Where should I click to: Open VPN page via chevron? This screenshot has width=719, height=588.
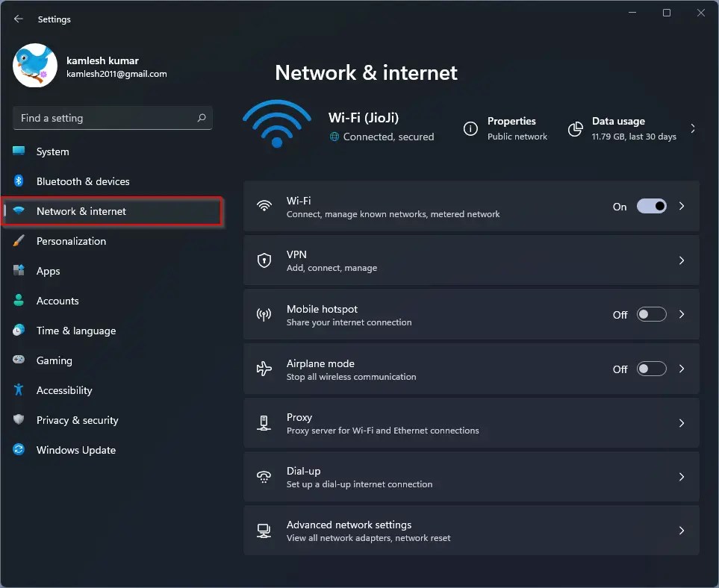coord(682,260)
